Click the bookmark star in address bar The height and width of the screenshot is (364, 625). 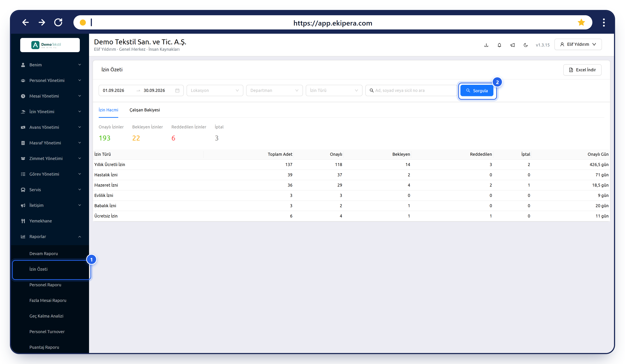click(581, 23)
